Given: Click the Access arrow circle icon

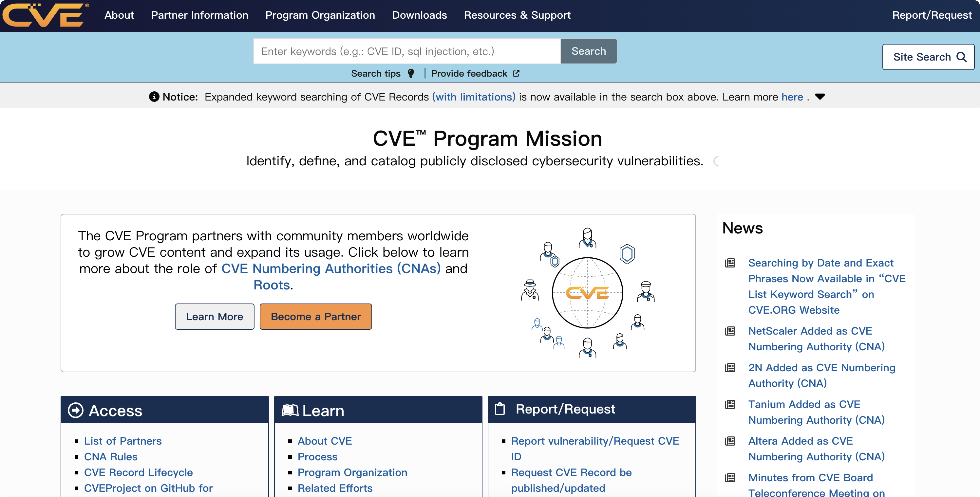Looking at the screenshot, I should point(75,410).
